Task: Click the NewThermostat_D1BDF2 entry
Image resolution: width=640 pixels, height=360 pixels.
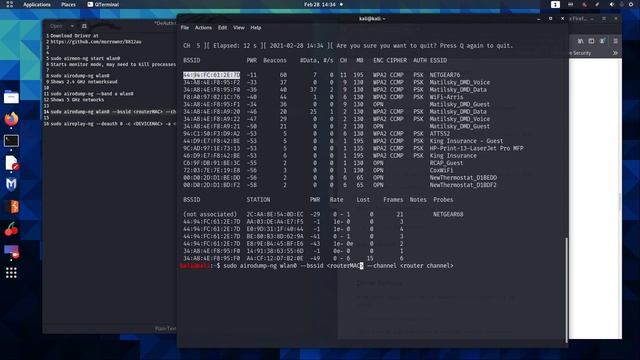Action: coord(463,185)
